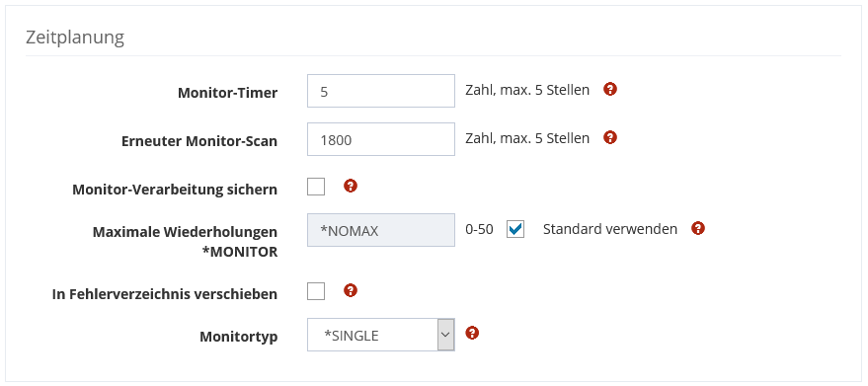The width and height of the screenshot is (868, 386).
Task: Focus the Monitor-Timer input showing 5
Action: tap(381, 91)
